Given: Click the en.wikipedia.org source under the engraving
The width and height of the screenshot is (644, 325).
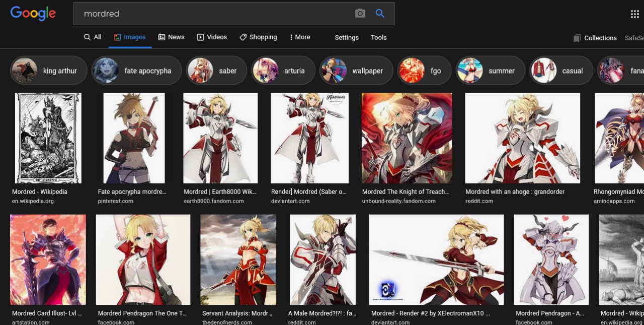Looking at the screenshot, I should coord(33,201).
